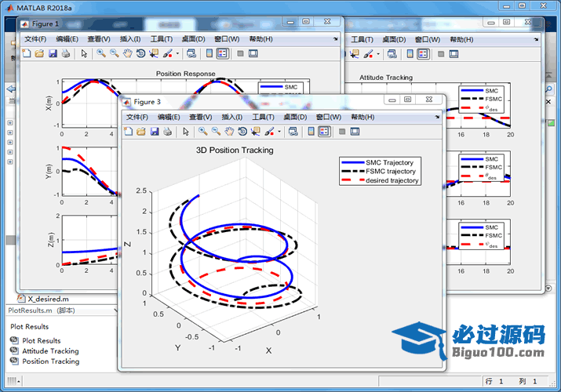Click New Figure icon in Figure 1 toolbar
Image resolution: width=561 pixels, height=392 pixels.
coord(27,53)
